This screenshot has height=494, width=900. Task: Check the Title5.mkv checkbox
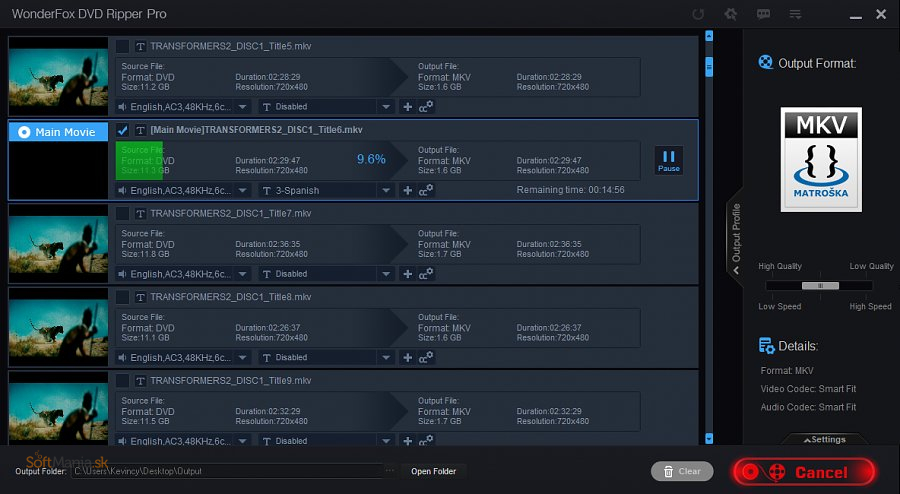tap(122, 46)
